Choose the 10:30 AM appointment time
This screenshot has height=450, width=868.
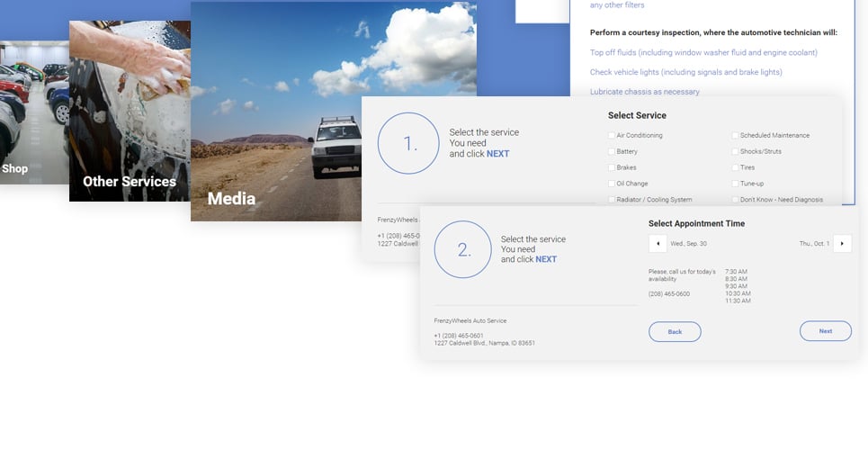(738, 293)
